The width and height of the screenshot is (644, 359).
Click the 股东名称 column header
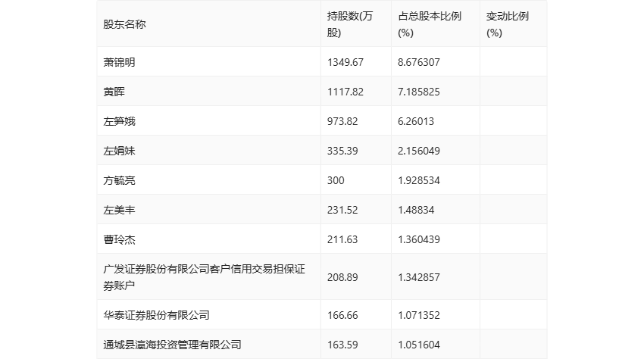coord(124,24)
